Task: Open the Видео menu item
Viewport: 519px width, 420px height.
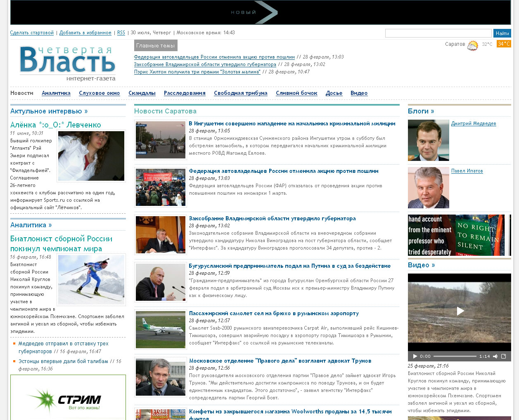Action: (x=359, y=93)
